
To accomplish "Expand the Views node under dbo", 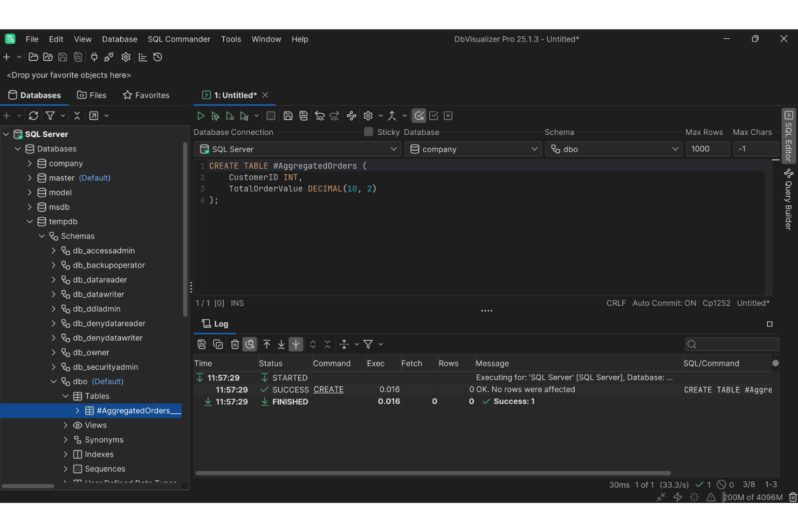I will 65,425.
